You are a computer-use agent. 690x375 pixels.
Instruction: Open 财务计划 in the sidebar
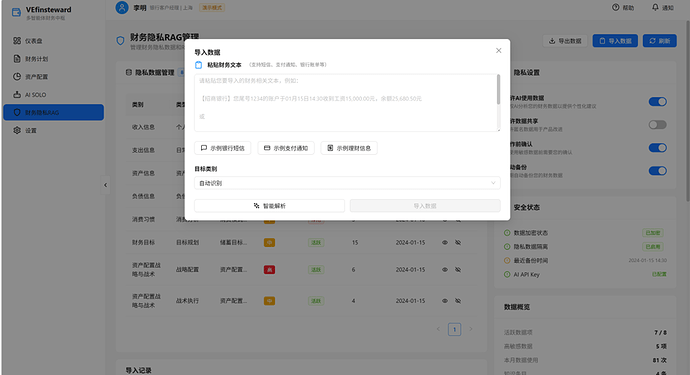tap(54, 59)
